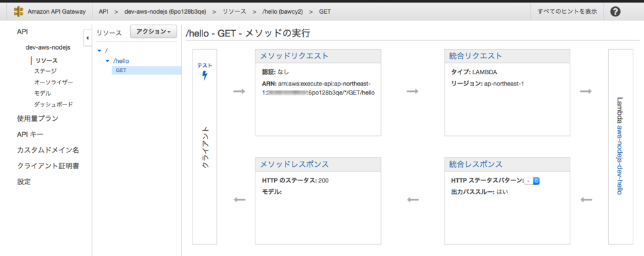This screenshot has width=644, height=256.
Task: Click arrow from 統合リクエスト to Lambda
Action: [x=586, y=91]
